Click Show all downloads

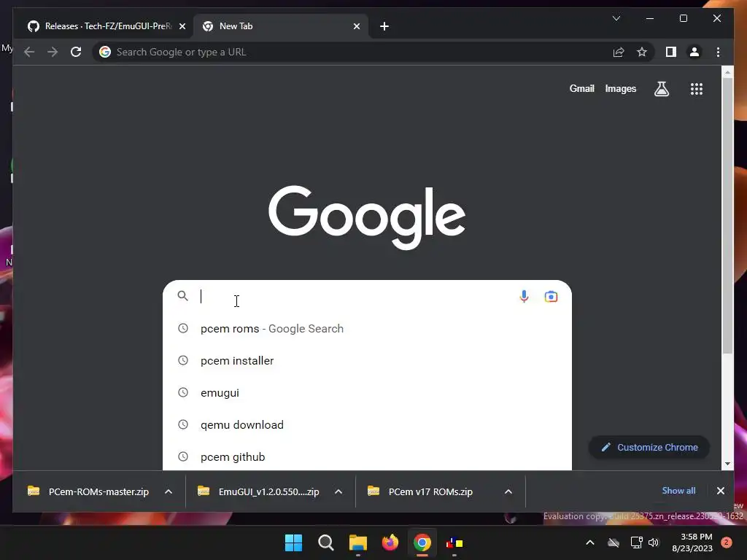tap(678, 491)
